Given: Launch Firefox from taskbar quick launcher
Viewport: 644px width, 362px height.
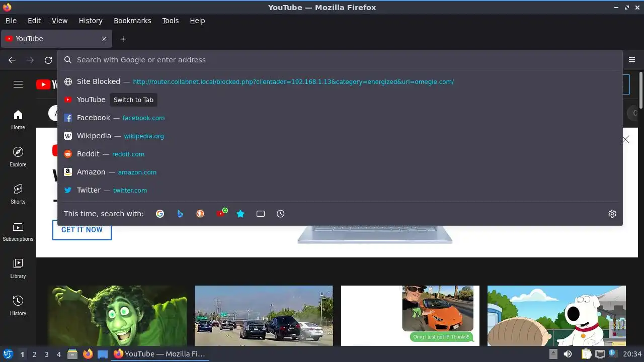Looking at the screenshot, I should pos(88,354).
